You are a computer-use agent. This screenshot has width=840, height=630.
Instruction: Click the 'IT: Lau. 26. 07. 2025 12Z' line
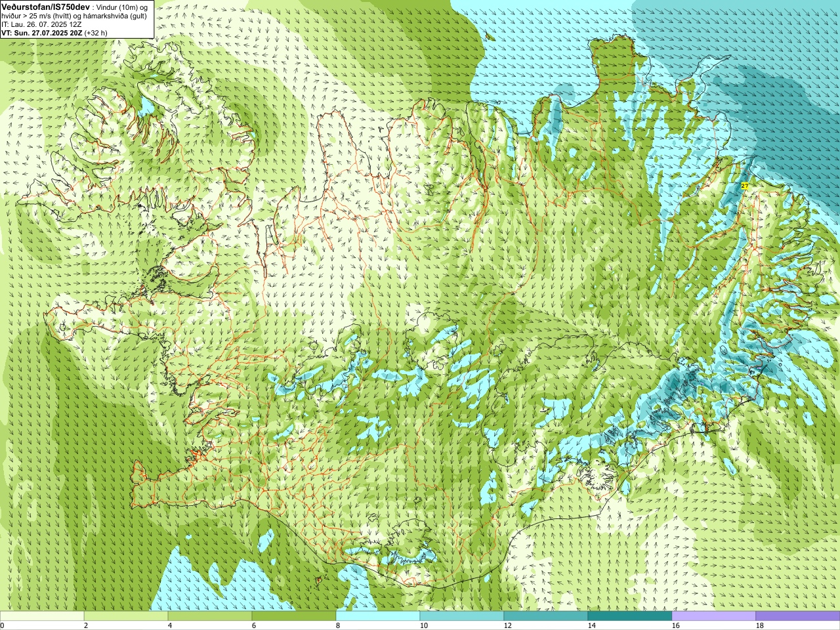click(x=41, y=24)
